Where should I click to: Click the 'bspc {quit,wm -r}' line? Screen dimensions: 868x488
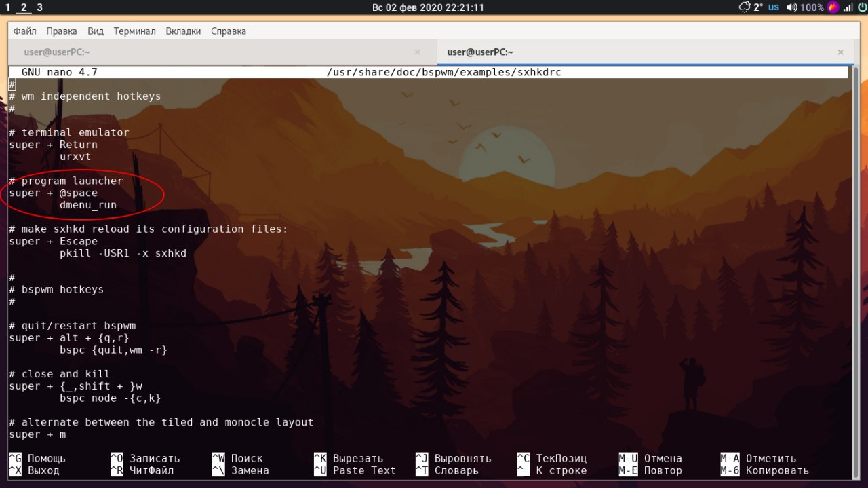(x=113, y=350)
